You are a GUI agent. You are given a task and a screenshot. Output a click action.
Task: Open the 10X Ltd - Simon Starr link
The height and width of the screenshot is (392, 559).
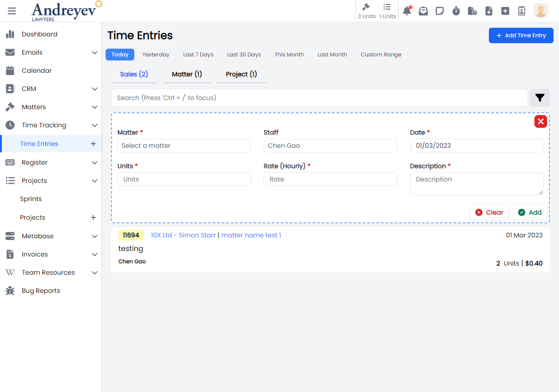tap(183, 235)
